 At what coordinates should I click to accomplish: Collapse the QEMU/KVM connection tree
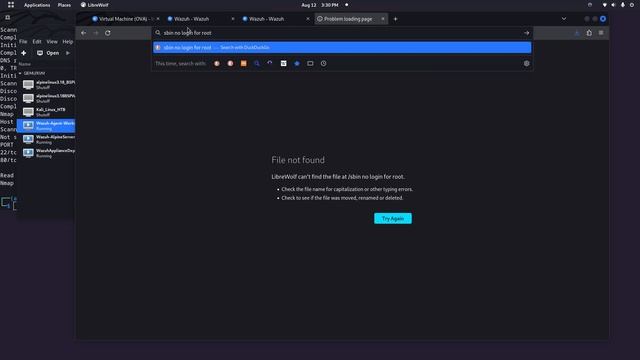click(20, 73)
